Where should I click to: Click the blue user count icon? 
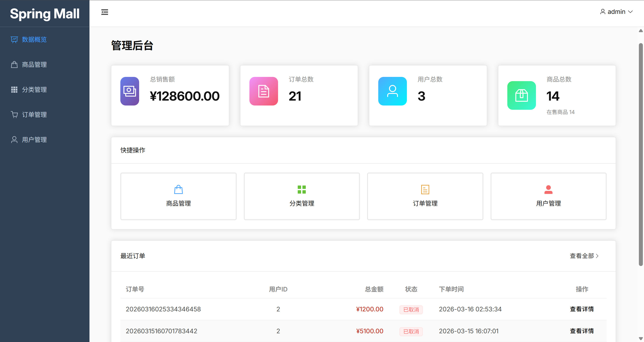(x=392, y=91)
